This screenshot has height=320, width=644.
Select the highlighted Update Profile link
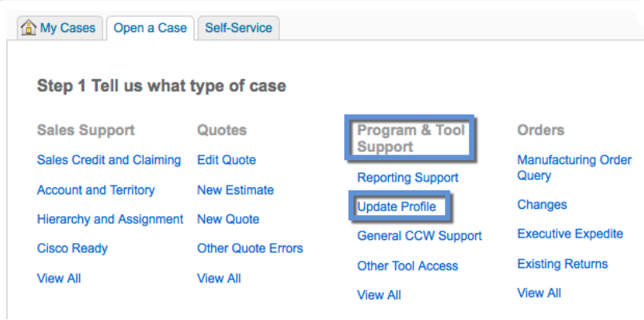point(396,206)
